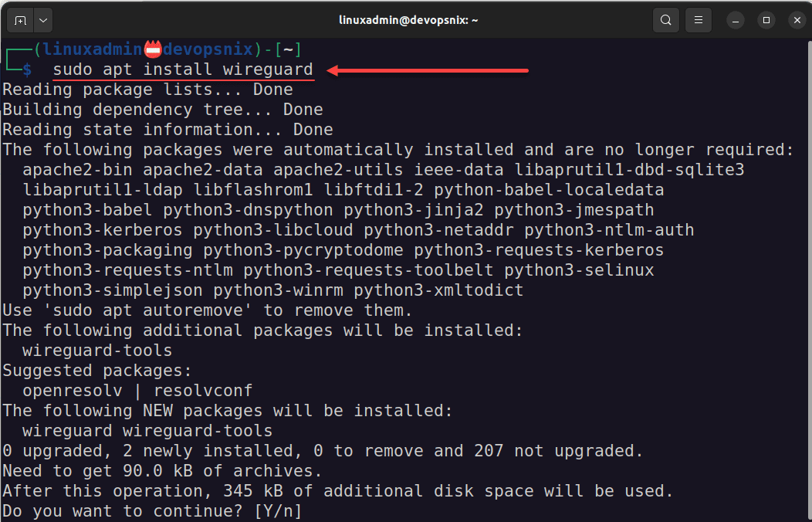Click the 'Need to get 90.0 kB' line

[x=161, y=471]
